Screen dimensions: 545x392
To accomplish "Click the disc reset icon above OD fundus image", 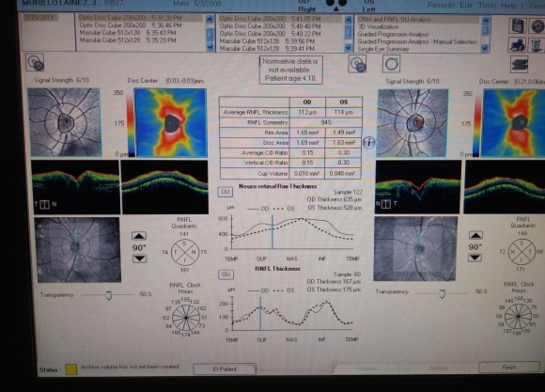I will [x=35, y=63].
